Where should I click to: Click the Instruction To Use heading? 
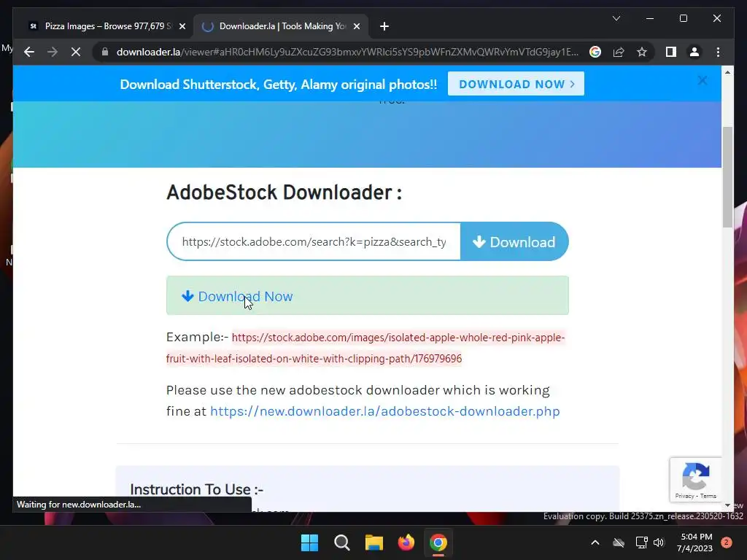197,489
